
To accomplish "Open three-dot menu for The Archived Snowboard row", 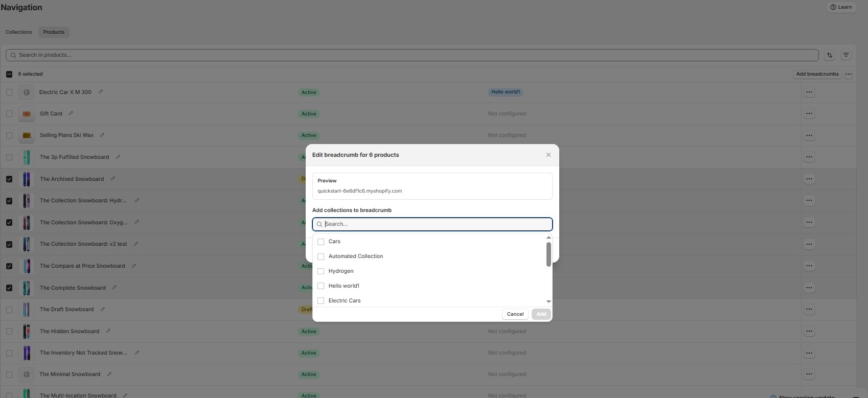I will click(x=809, y=179).
